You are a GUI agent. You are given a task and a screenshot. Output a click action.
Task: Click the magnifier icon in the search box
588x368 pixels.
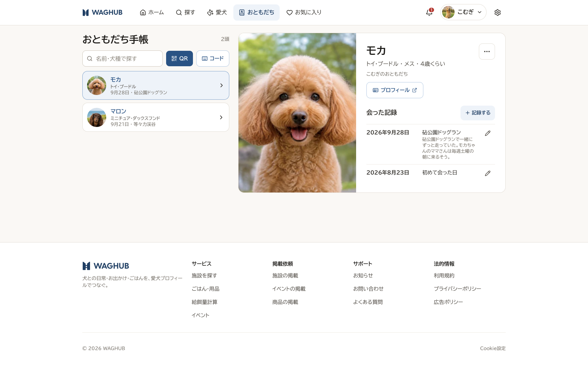(90, 59)
